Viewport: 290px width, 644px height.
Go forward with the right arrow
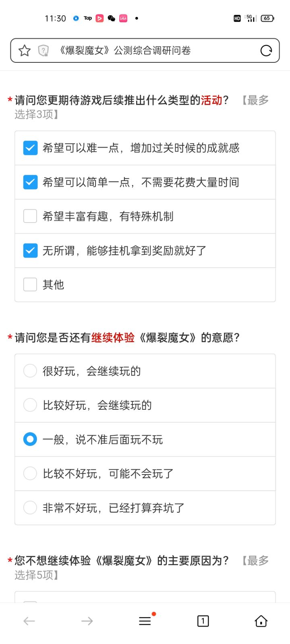87,621
